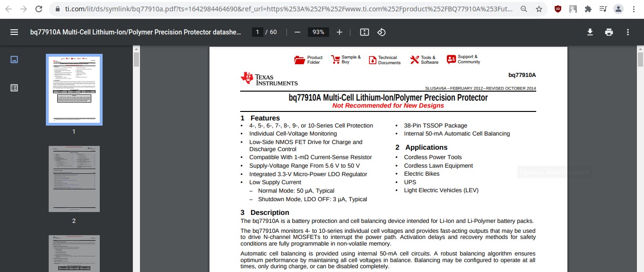644x272 pixels.
Task: Go forward in browser history
Action: point(24,9)
